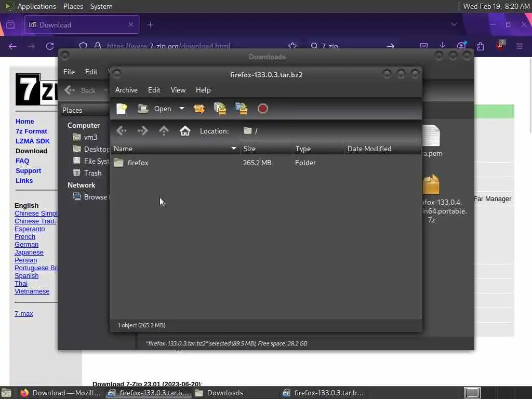Viewport: 532px width, 399px height.
Task: Open the 7-max link
Action: click(x=24, y=313)
